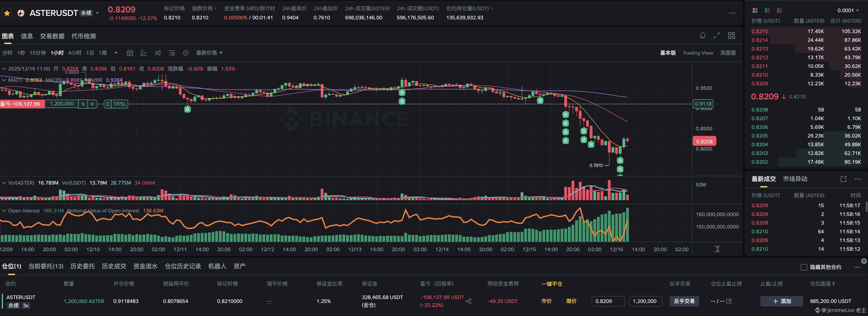Open the order book precision 0.0001 dropdown

(x=848, y=10)
